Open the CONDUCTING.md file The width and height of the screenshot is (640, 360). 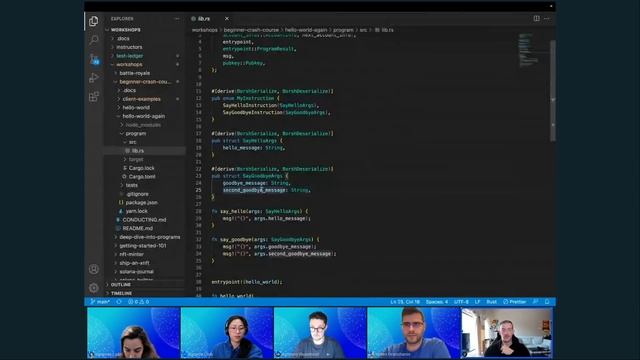(x=144, y=220)
